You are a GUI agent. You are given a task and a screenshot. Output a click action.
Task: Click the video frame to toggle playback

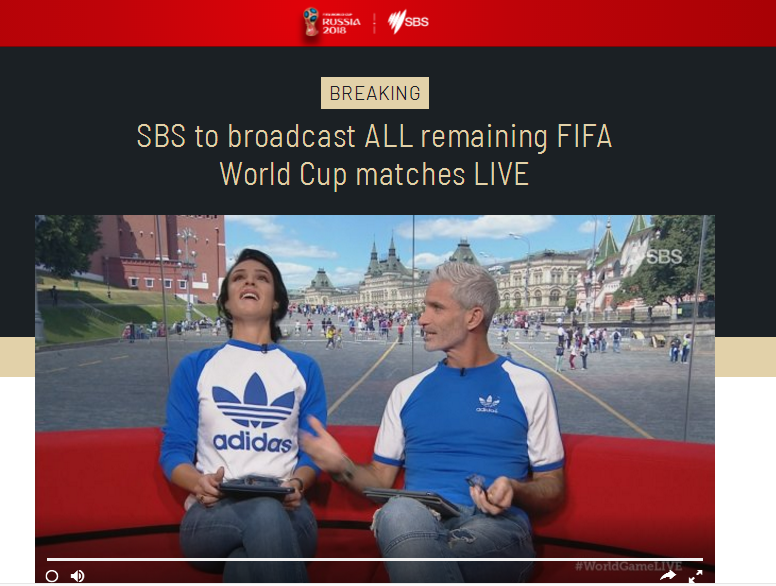coord(375,386)
